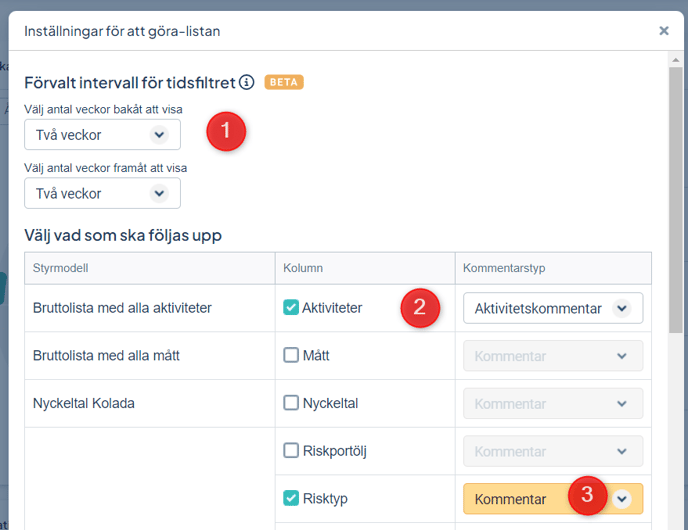Uncheck the Aktiviteter checkbox
The image size is (688, 530).
coord(291,308)
